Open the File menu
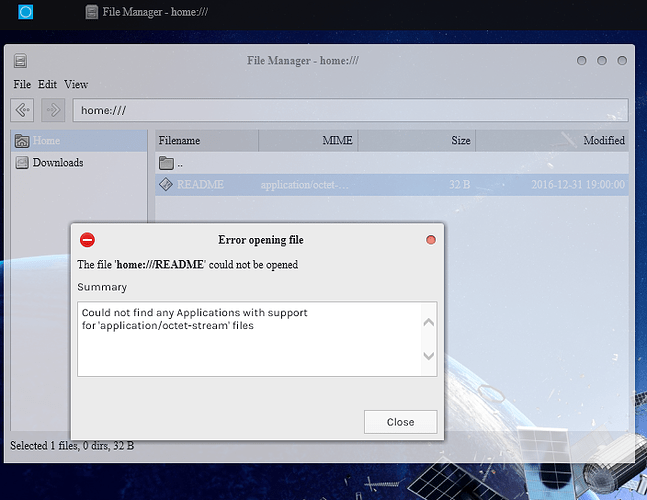Image resolution: width=647 pixels, height=500 pixels. (22, 84)
